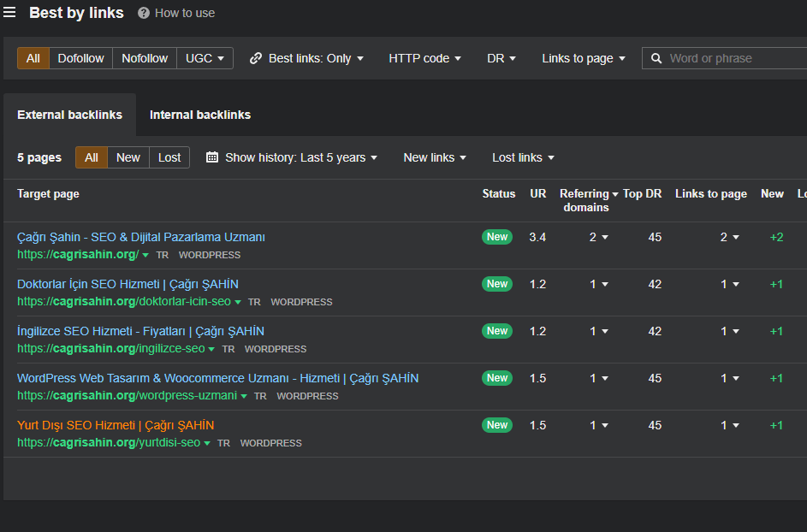This screenshot has width=807, height=532.
Task: Open the cagrisahin.org/ homepage URL
Action: click(78, 254)
